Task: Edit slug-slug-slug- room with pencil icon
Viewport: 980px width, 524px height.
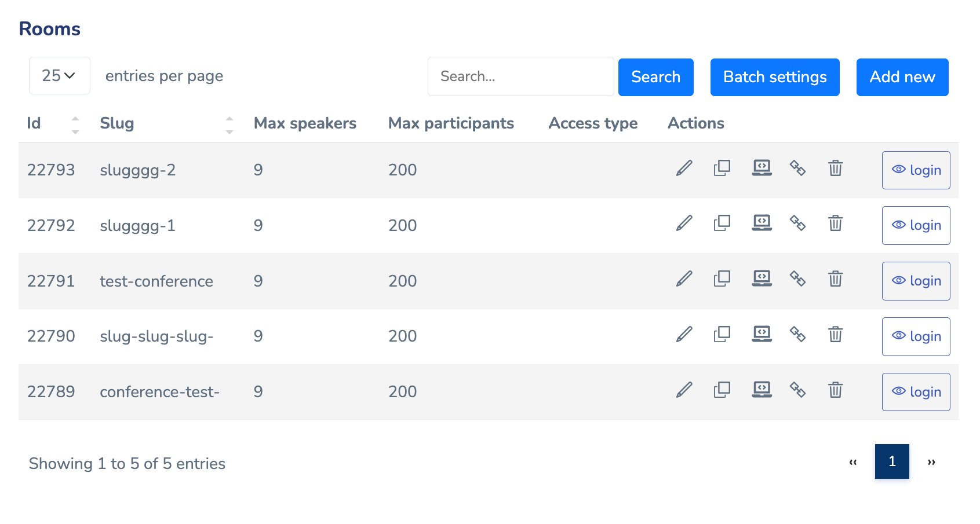Action: pyautogui.click(x=684, y=335)
